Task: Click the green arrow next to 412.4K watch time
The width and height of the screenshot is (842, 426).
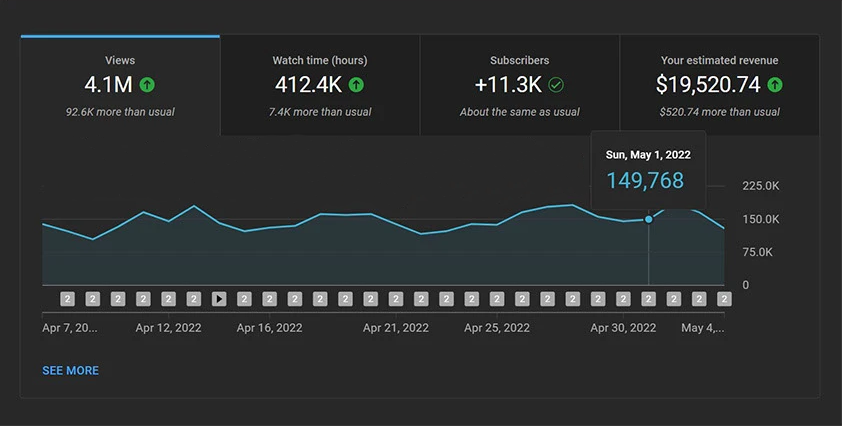Action: point(356,85)
